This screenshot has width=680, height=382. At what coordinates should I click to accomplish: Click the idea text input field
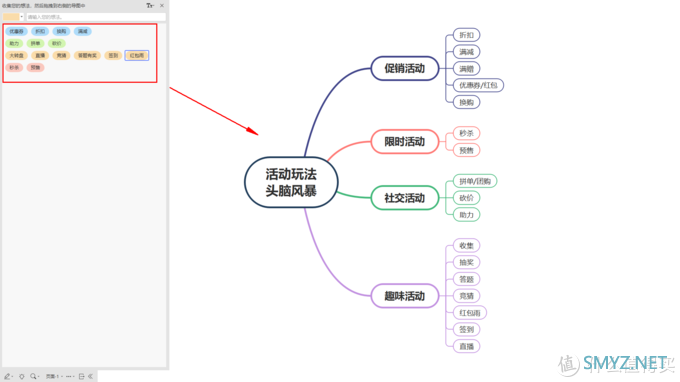tap(96, 17)
